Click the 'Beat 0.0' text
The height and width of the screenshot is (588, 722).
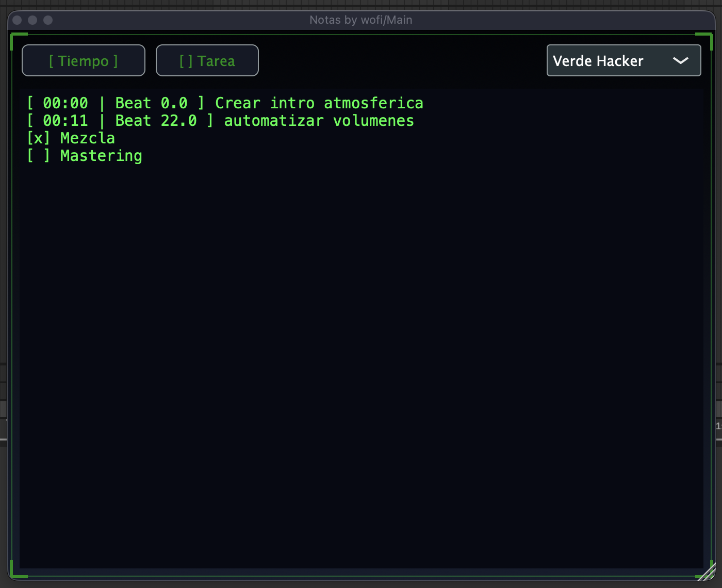[x=152, y=103]
